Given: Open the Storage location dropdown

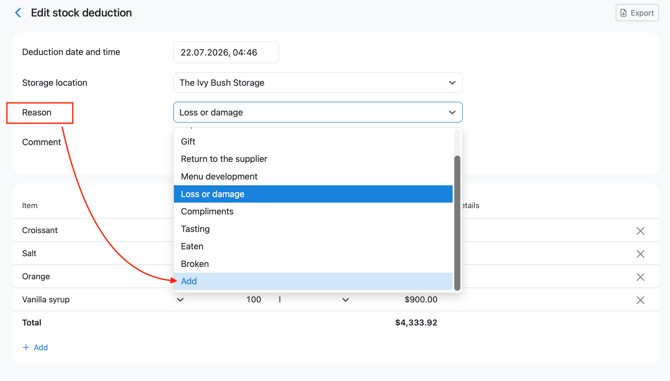Looking at the screenshot, I should 317,82.
